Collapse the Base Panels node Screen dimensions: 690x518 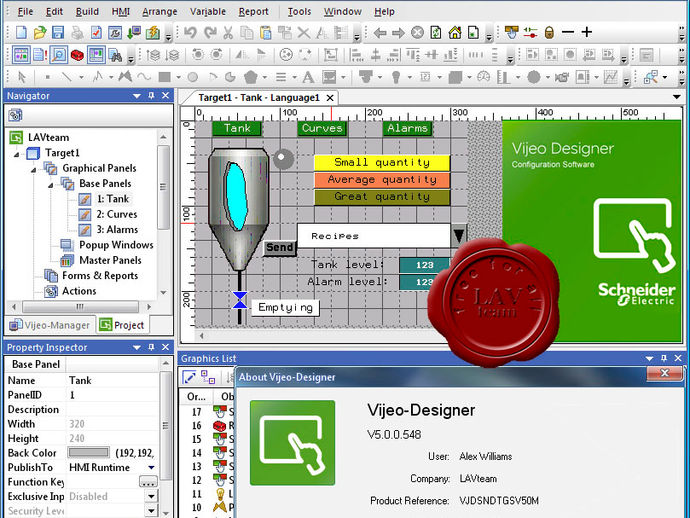pyautogui.click(x=51, y=185)
